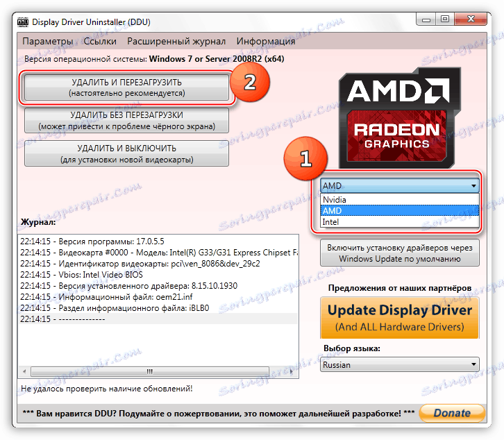Select log line 'Раздел информационного файла: iBLB0'
504x440 pixels.
point(158,308)
